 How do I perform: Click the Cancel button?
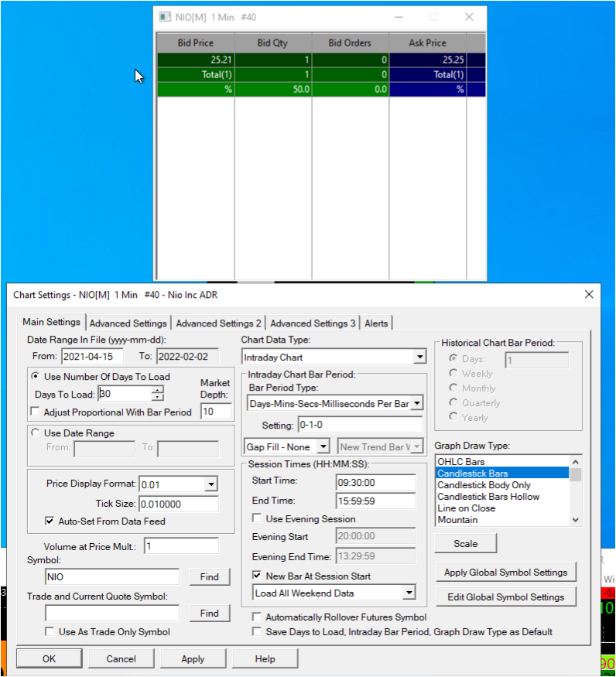pos(121,659)
